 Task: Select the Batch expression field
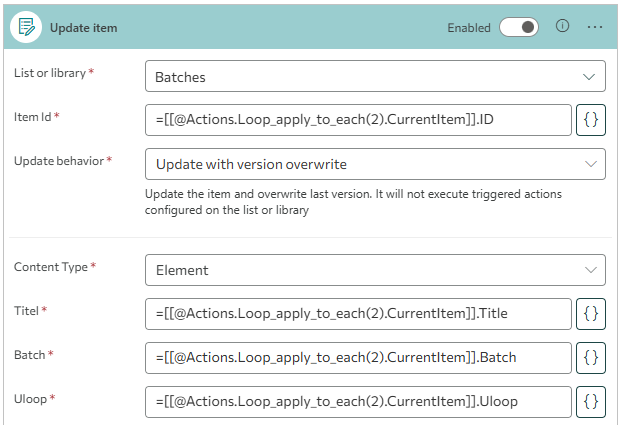[358, 357]
